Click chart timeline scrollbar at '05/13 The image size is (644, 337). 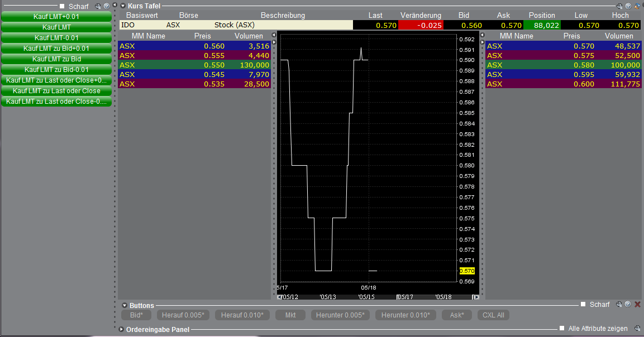tap(328, 297)
